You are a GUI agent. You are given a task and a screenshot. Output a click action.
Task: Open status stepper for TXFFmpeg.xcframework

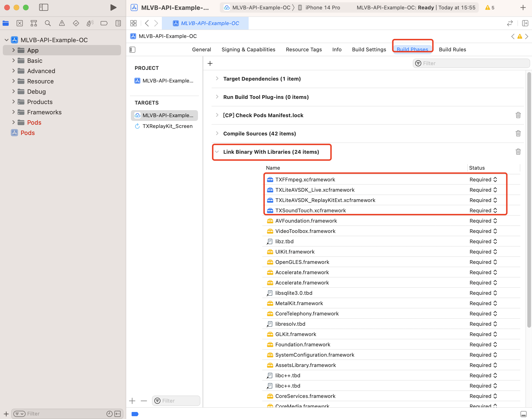(495, 180)
